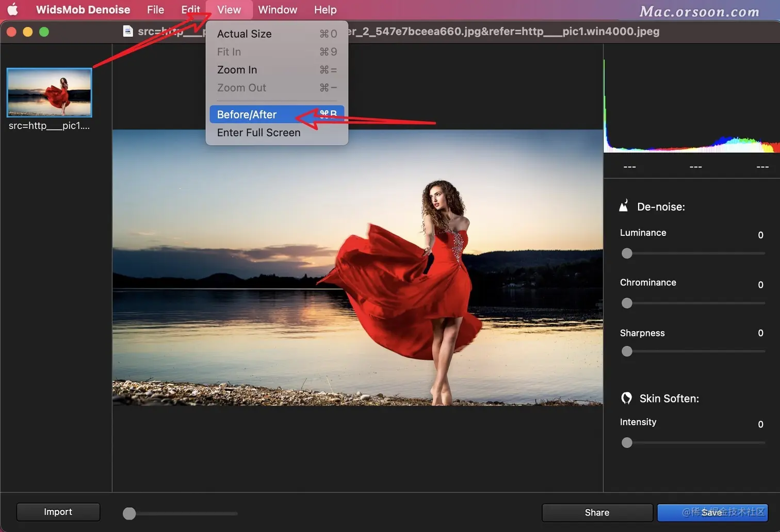Open the File menu
This screenshot has height=532, width=780.
(x=155, y=9)
